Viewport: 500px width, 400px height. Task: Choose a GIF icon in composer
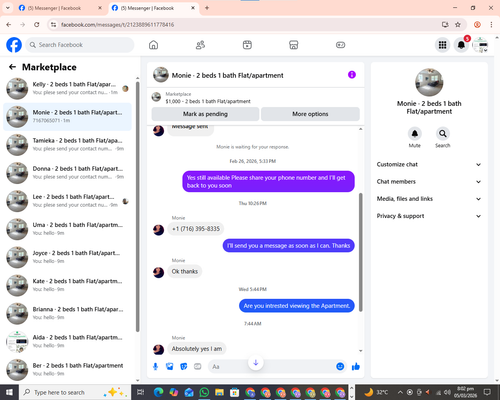click(x=198, y=367)
